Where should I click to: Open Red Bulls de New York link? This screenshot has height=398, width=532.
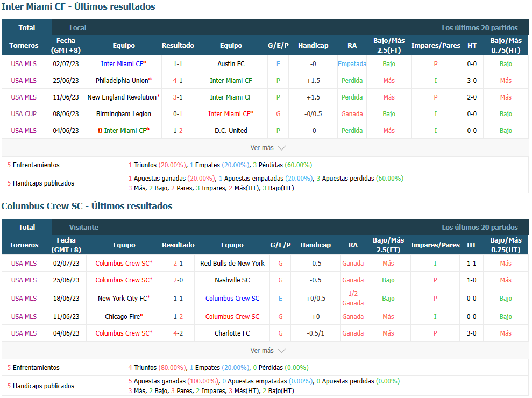[x=232, y=264]
